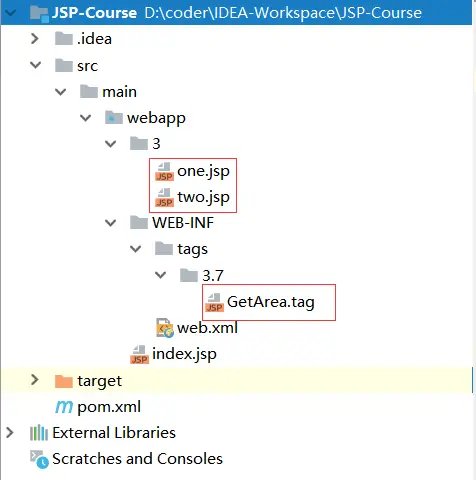The height and width of the screenshot is (480, 476).
Task: Click the main folder icon
Action: click(89, 91)
